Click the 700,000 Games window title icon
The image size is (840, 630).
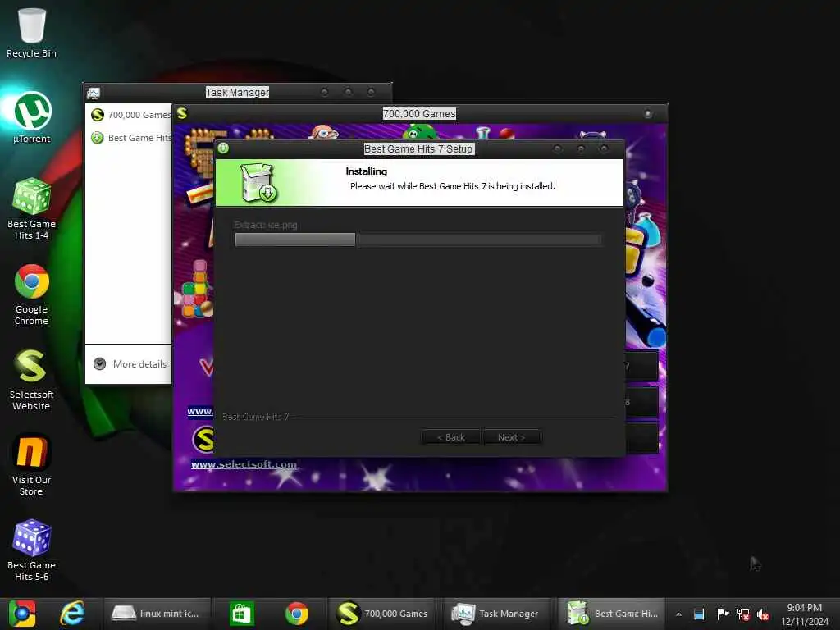[182, 113]
